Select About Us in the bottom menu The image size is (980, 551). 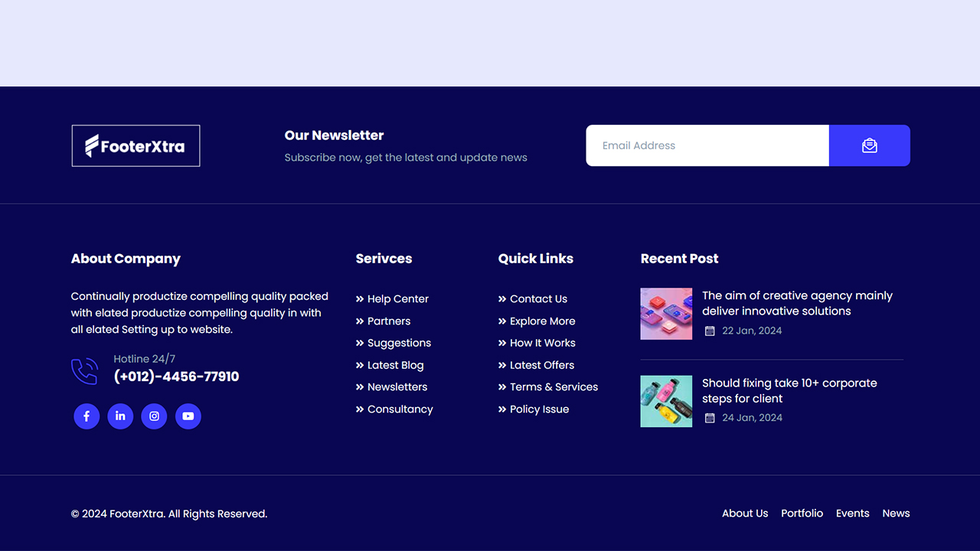745,513
